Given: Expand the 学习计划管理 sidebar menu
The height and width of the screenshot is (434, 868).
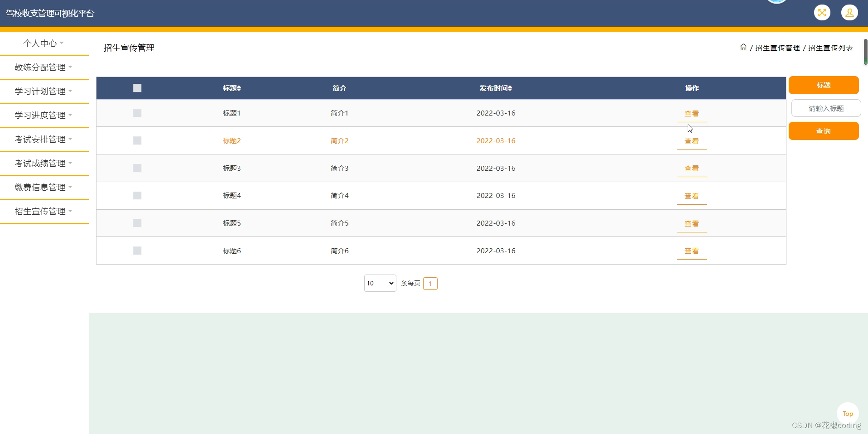Looking at the screenshot, I should [44, 91].
